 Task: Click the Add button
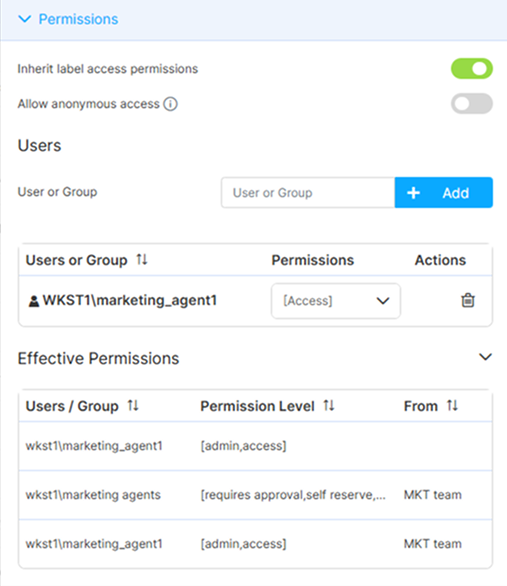click(443, 193)
